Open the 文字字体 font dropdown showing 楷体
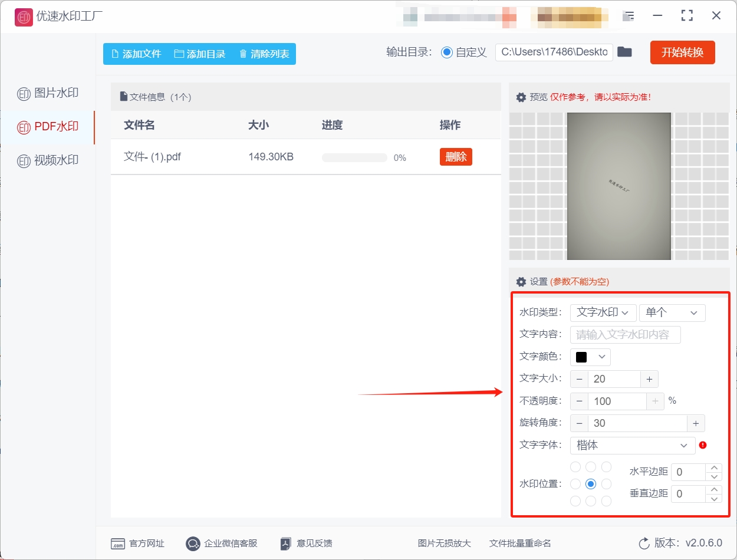The width and height of the screenshot is (737, 560). coord(632,446)
